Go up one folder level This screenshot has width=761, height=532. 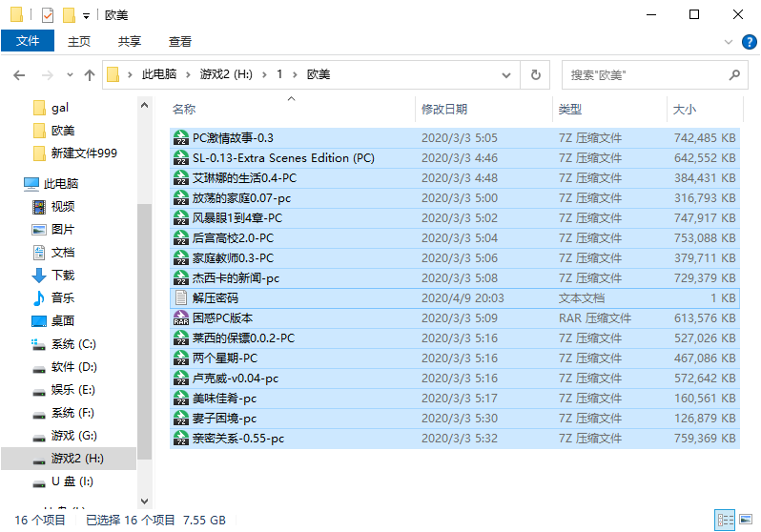[90, 75]
